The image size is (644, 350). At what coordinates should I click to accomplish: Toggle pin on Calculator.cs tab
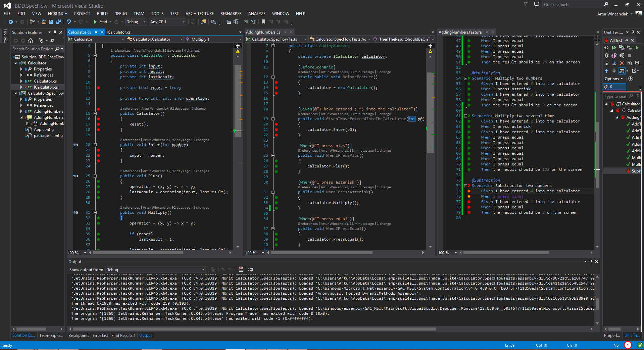(x=96, y=32)
